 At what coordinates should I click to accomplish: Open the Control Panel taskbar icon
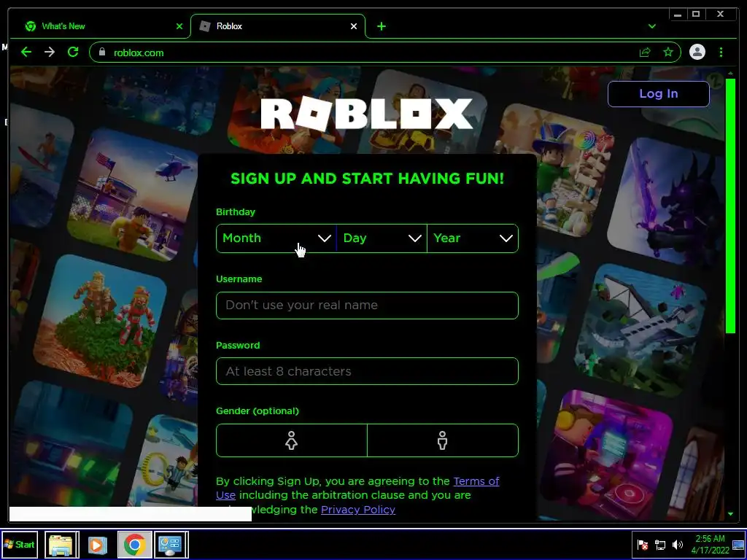pyautogui.click(x=171, y=545)
